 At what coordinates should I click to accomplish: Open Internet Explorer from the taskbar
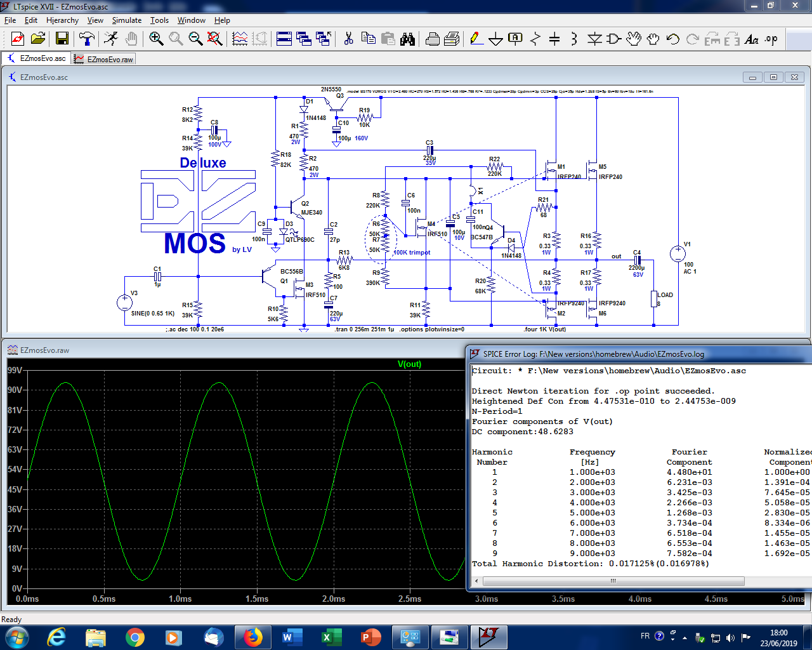pos(56,637)
